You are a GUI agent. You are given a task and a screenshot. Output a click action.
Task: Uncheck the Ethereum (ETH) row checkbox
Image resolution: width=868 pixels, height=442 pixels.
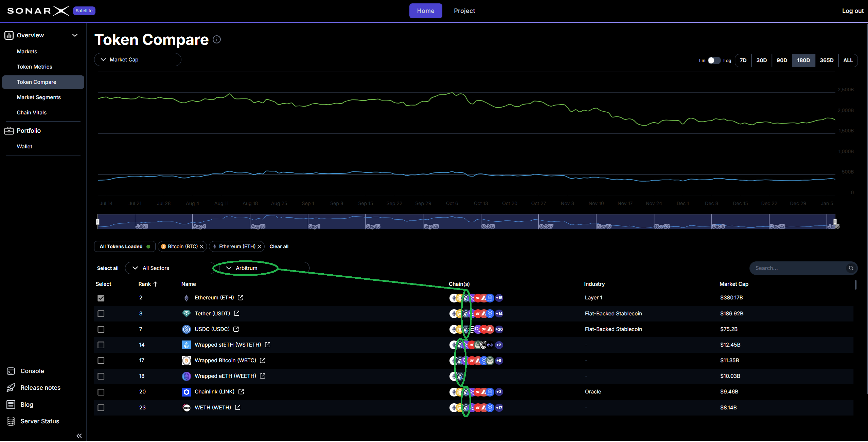(x=101, y=298)
